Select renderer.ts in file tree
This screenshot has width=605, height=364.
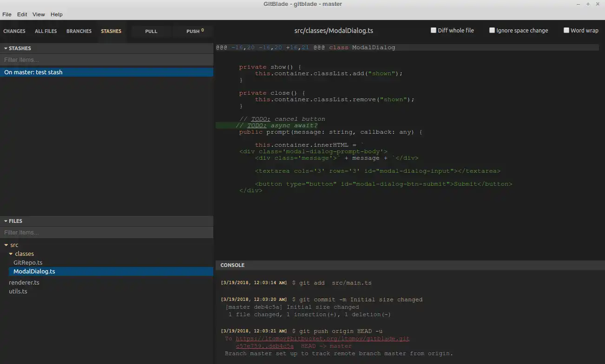[x=24, y=283]
